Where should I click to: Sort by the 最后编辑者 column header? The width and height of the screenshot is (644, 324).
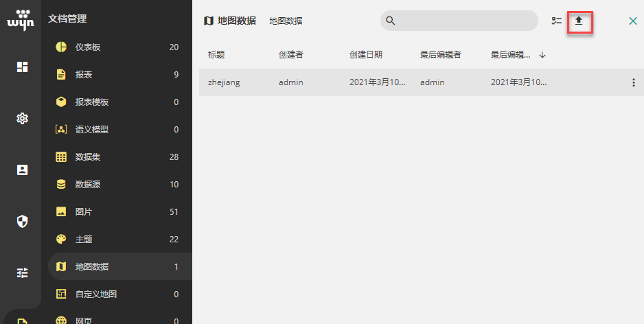(x=441, y=55)
